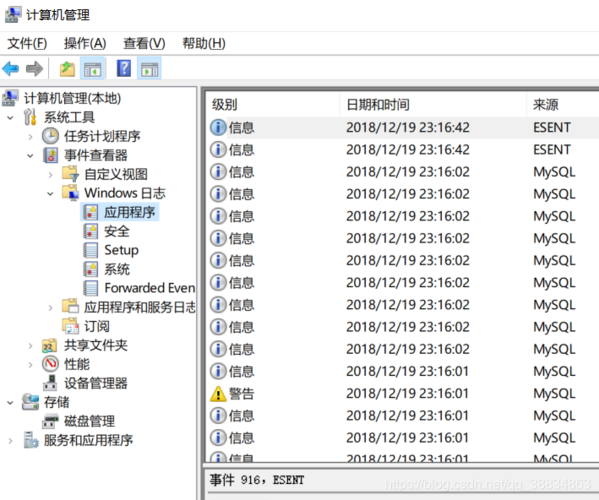Screen dimensions: 599x500
Task: Select the 服务和应用程序 tree item label
Action: (88, 440)
